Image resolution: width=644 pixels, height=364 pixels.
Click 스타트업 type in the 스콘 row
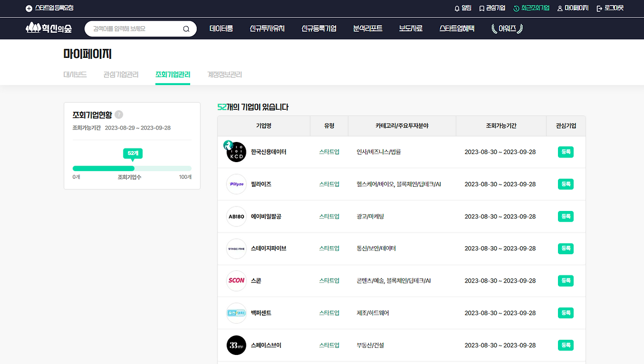(x=329, y=281)
